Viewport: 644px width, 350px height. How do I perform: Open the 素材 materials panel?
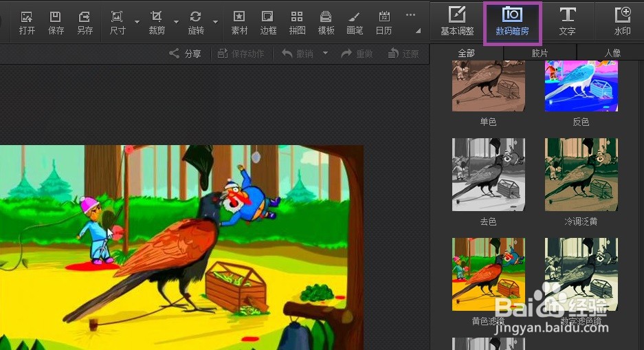point(239,23)
